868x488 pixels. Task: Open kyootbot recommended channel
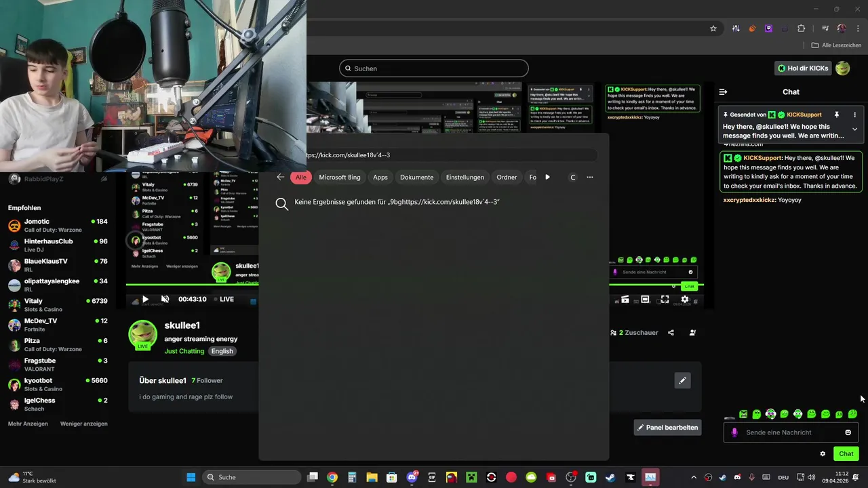(x=58, y=385)
